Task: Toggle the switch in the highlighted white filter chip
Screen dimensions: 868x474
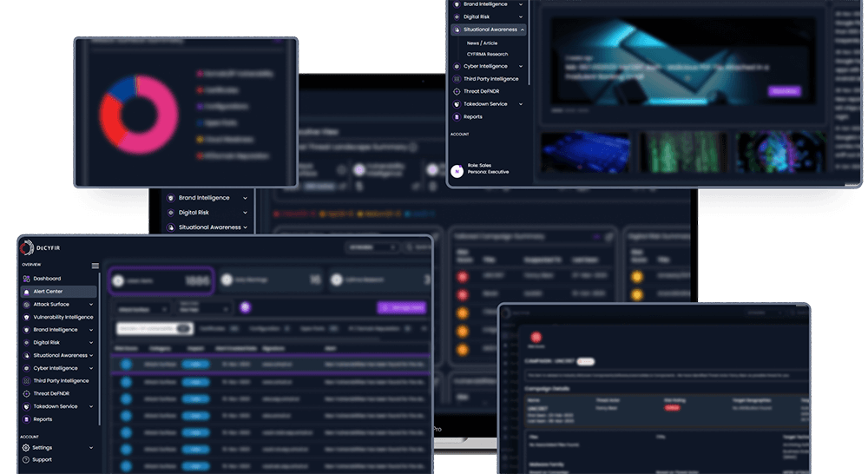Action: coord(184,328)
